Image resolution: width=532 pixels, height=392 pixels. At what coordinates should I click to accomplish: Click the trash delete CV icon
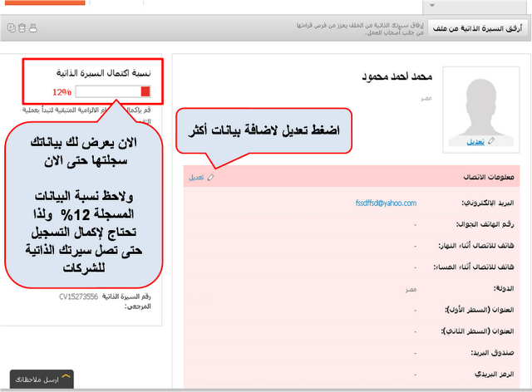coord(22,27)
